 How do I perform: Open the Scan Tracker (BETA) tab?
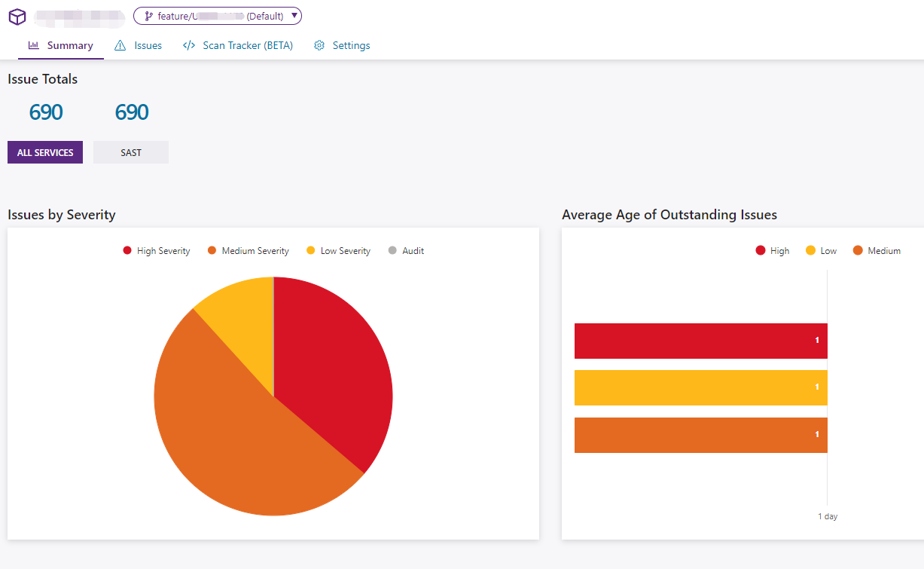point(247,45)
